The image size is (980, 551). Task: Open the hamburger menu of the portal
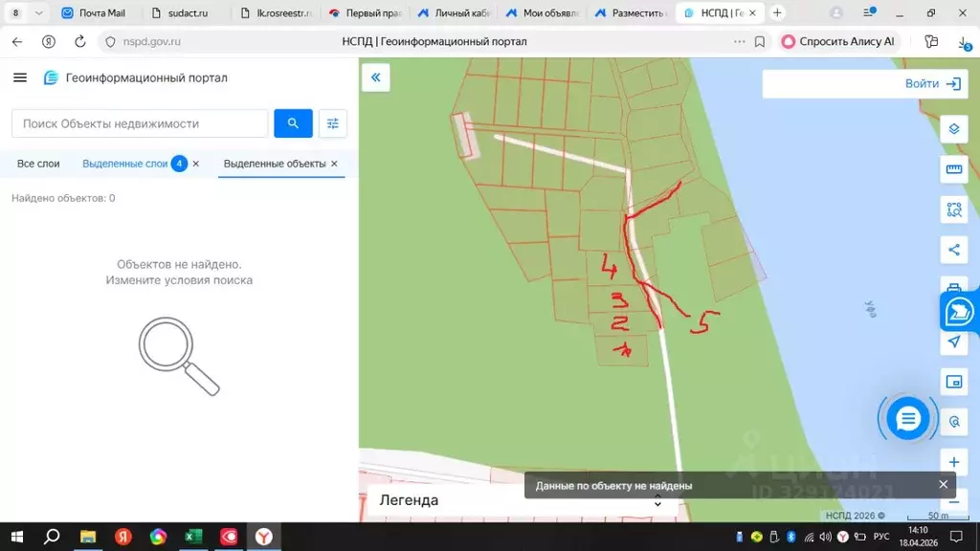(x=20, y=77)
